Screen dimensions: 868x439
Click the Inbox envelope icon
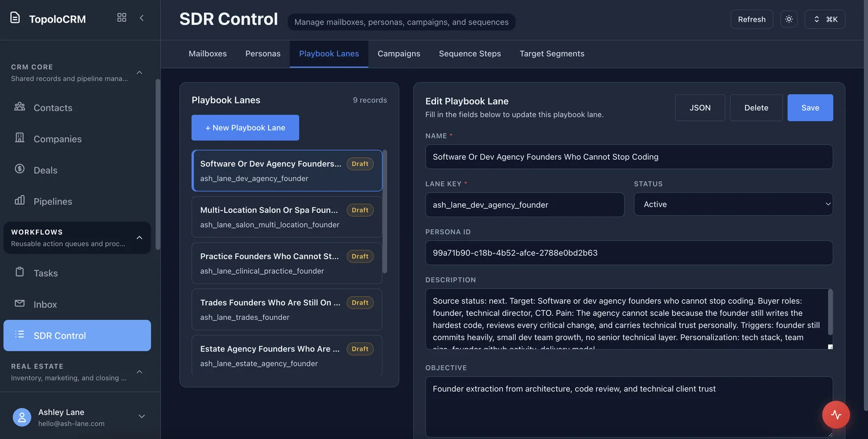[x=20, y=303]
